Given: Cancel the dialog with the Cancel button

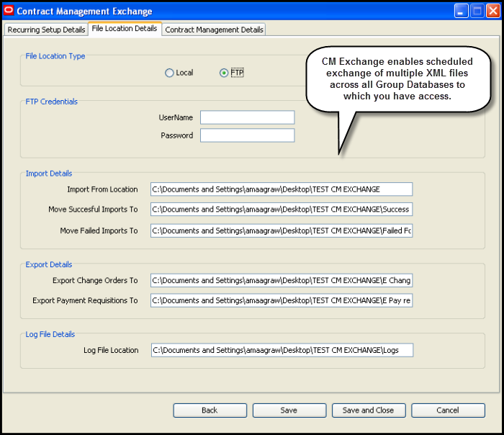Looking at the screenshot, I should pos(448,411).
